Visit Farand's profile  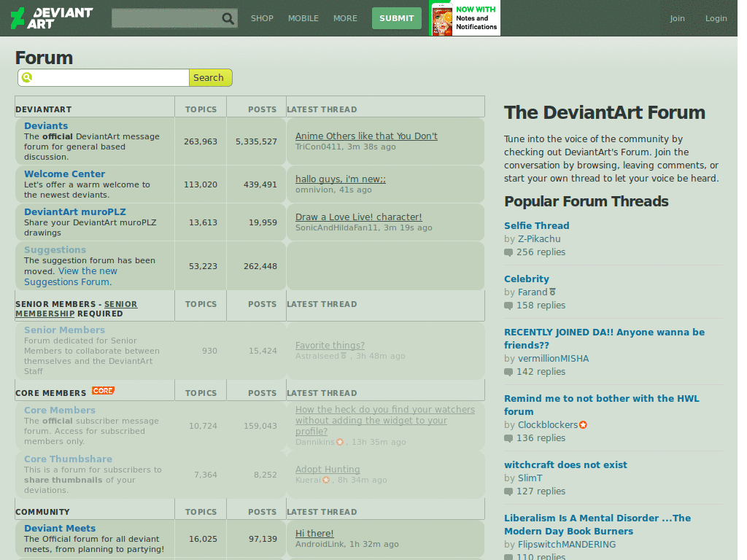tap(533, 292)
